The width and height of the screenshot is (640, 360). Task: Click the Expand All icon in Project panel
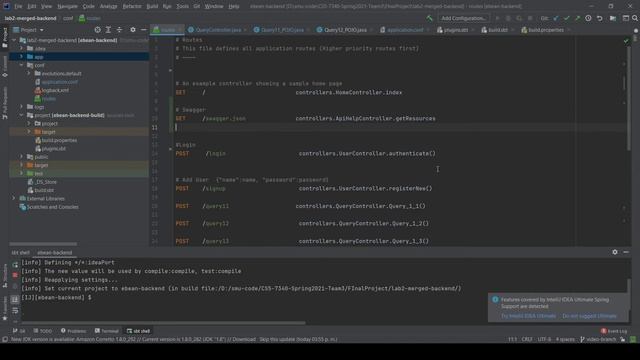(108, 30)
